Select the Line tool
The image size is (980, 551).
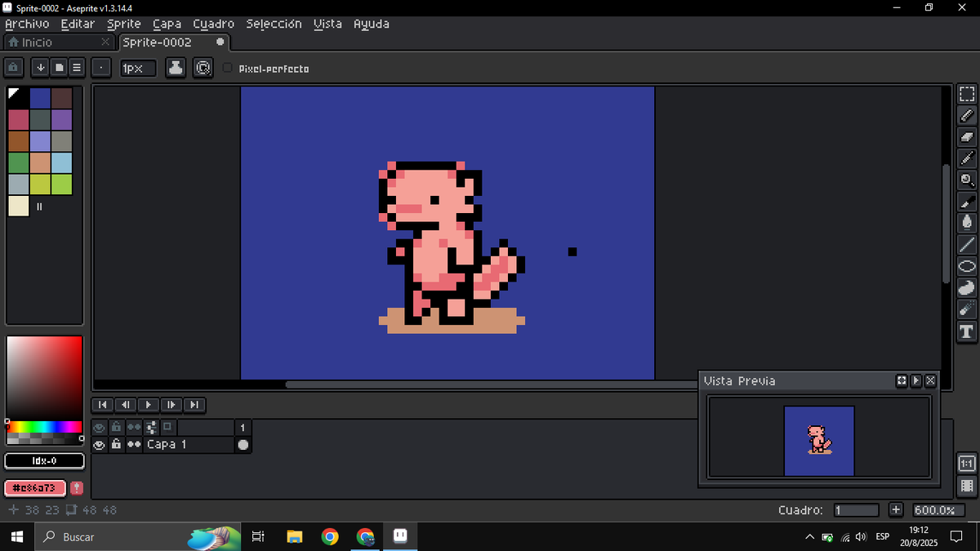coord(967,244)
